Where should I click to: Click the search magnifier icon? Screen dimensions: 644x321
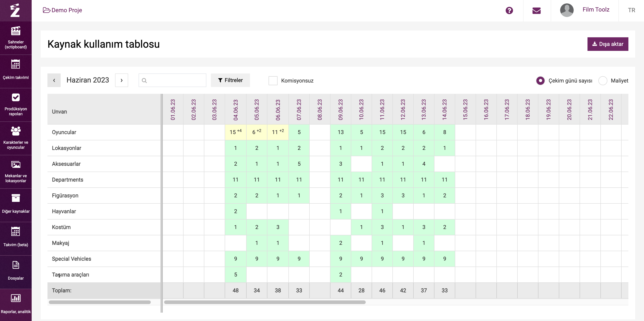pyautogui.click(x=144, y=80)
